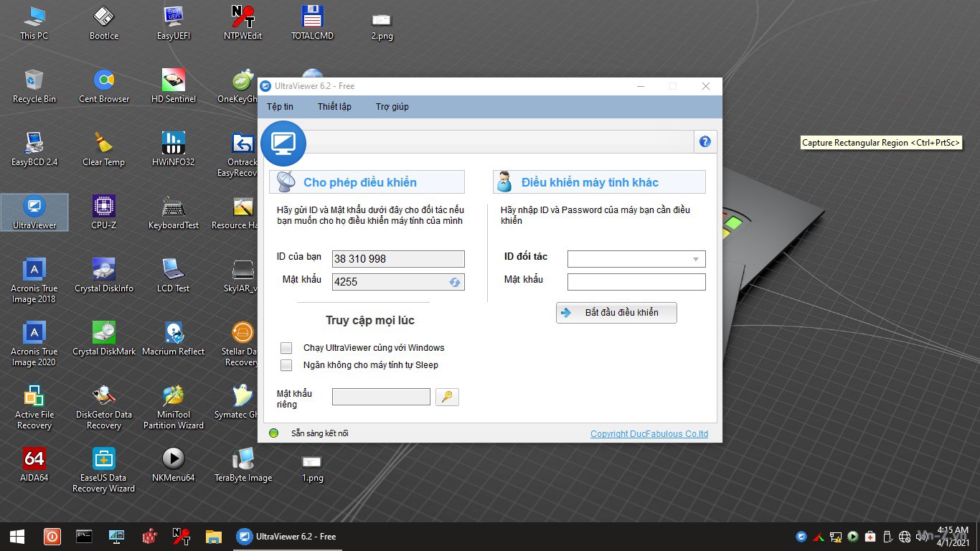Click the volume speaker tray icon
The width and height of the screenshot is (980, 551).
pyautogui.click(x=922, y=537)
